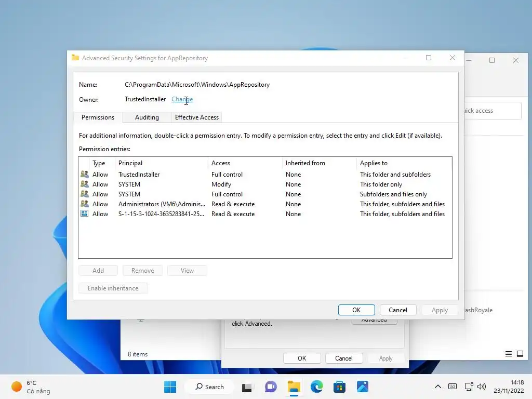The height and width of the screenshot is (399, 532).
Task: Click the Remove button
Action: click(x=142, y=270)
